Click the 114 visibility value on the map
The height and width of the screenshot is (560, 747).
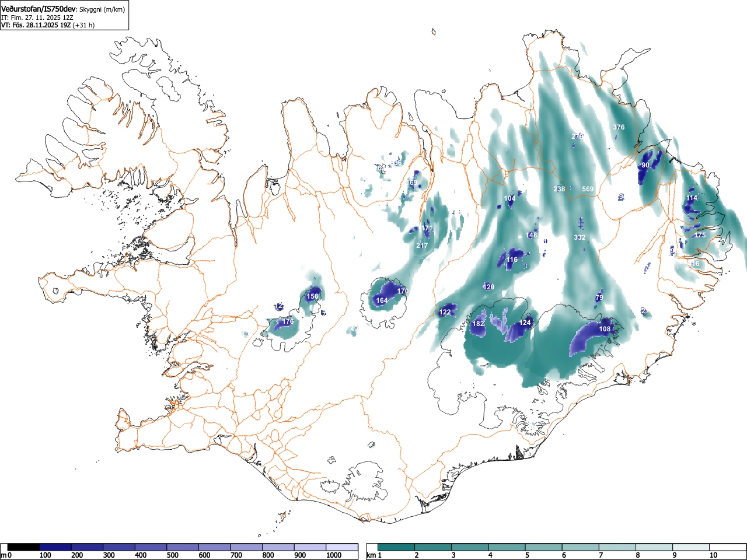(x=692, y=198)
